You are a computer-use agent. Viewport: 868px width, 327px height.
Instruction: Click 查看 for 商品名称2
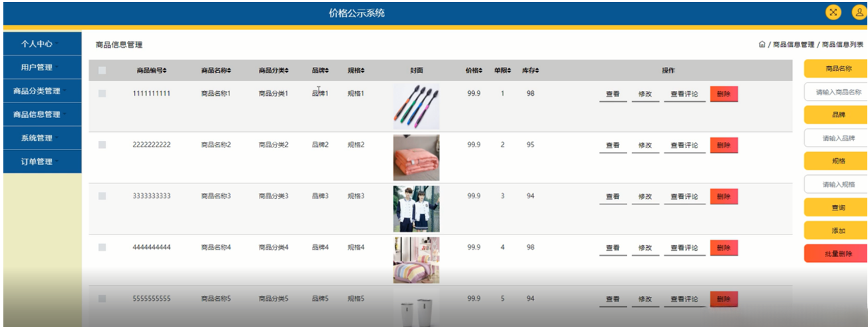pos(612,145)
